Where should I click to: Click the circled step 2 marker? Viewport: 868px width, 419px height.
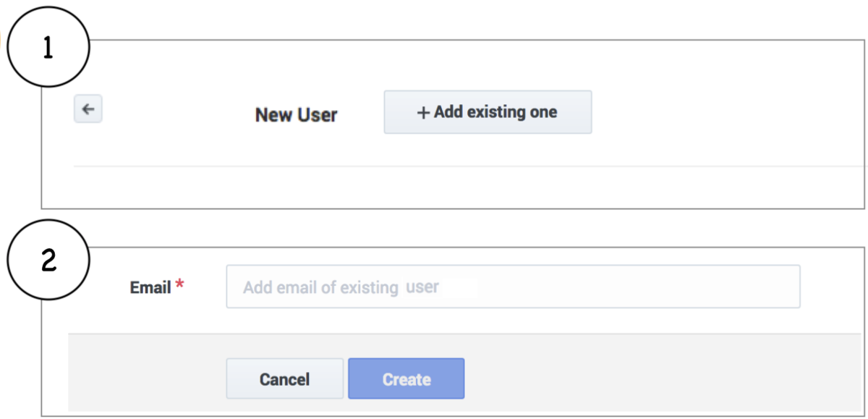point(48,261)
